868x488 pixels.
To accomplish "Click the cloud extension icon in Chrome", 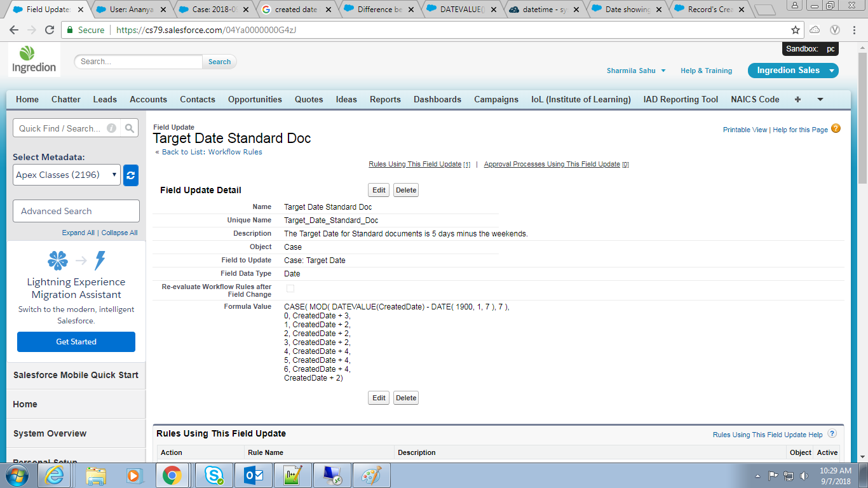I will tap(815, 30).
